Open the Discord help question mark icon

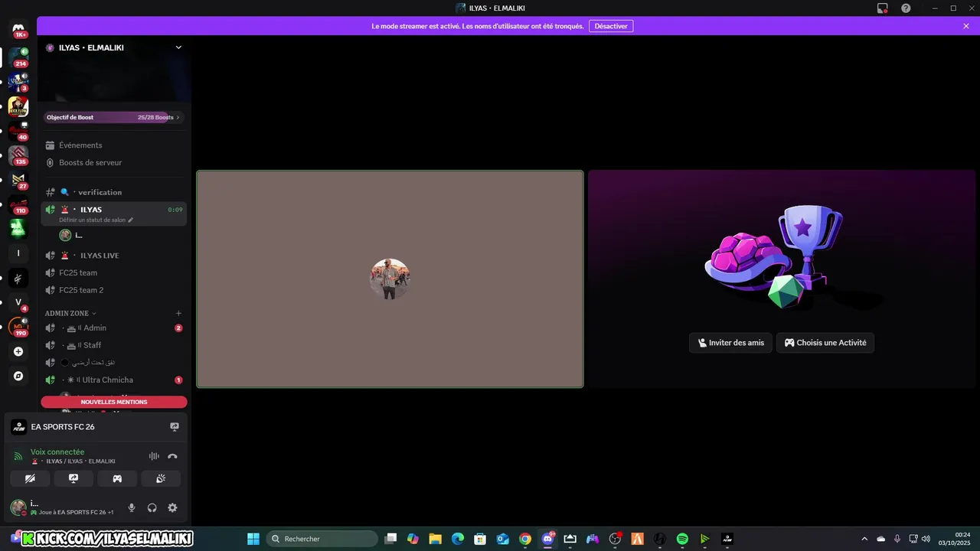pos(906,8)
